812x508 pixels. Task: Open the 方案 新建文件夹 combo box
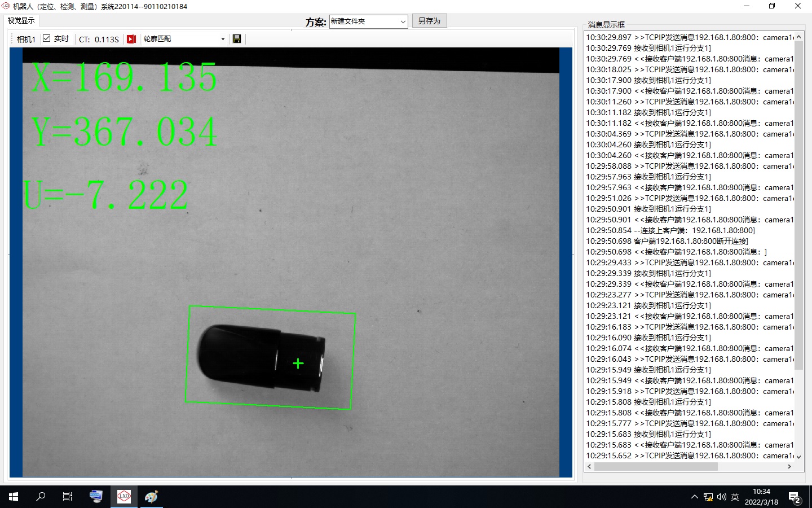coord(368,21)
